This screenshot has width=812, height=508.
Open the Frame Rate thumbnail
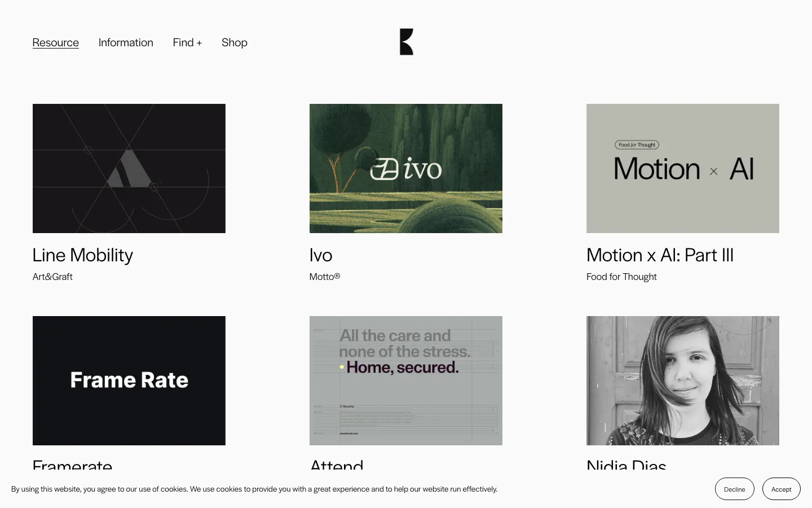point(129,380)
